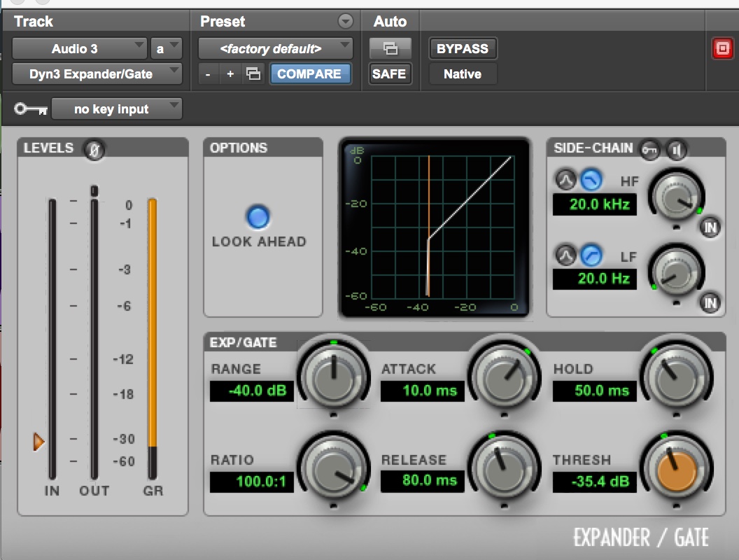
Task: Click the BYPASS button
Action: click(463, 49)
